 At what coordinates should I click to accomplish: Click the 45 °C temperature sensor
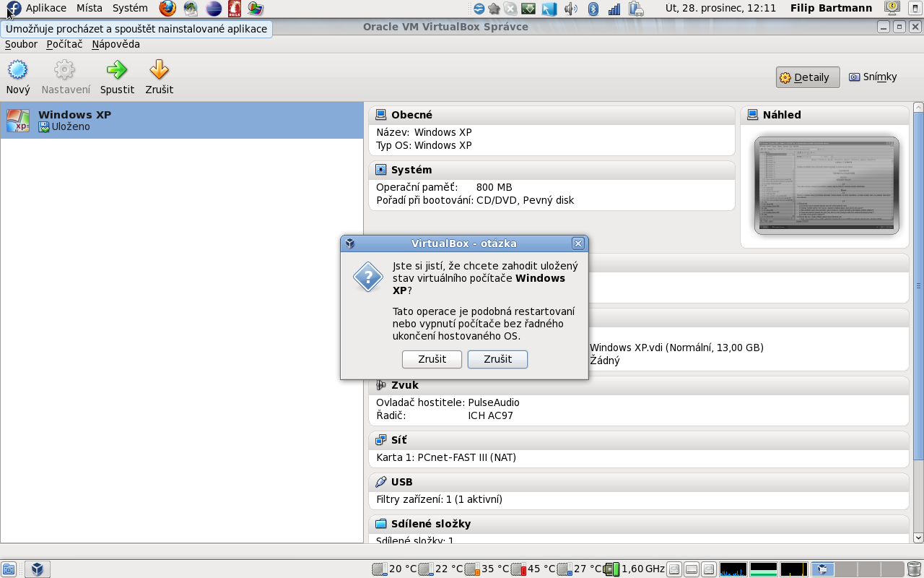[533, 569]
